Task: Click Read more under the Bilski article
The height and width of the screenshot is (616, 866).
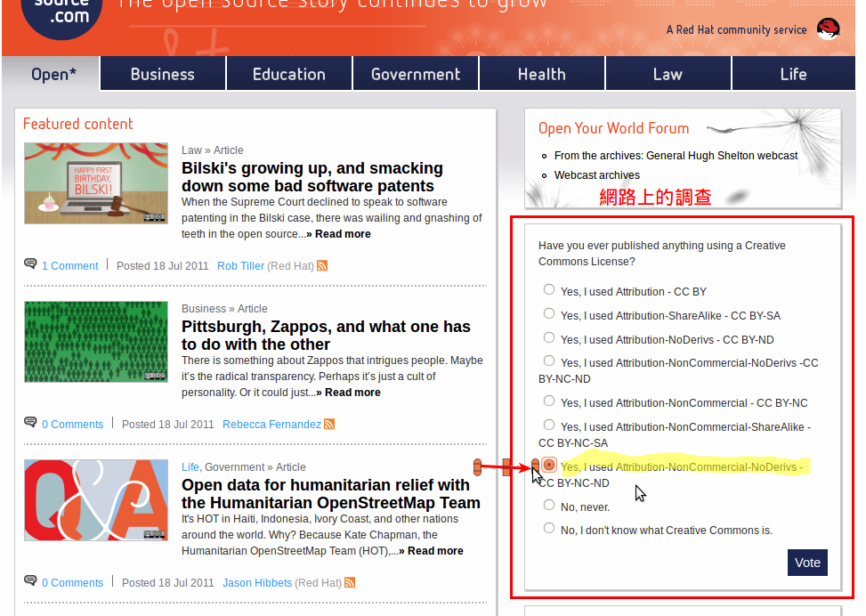Action: tap(343, 234)
